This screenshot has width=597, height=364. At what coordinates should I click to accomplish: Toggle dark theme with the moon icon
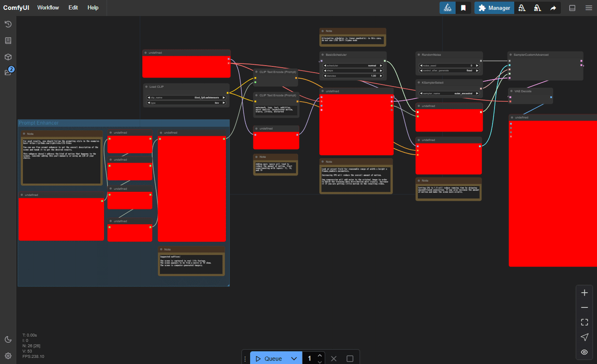(x=8, y=339)
